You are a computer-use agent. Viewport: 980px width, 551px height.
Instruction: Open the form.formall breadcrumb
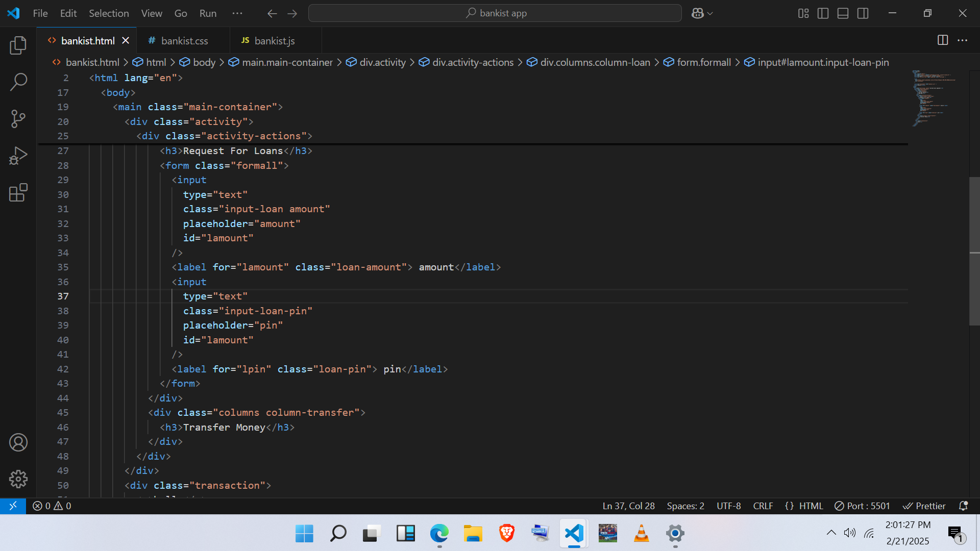pyautogui.click(x=697, y=62)
